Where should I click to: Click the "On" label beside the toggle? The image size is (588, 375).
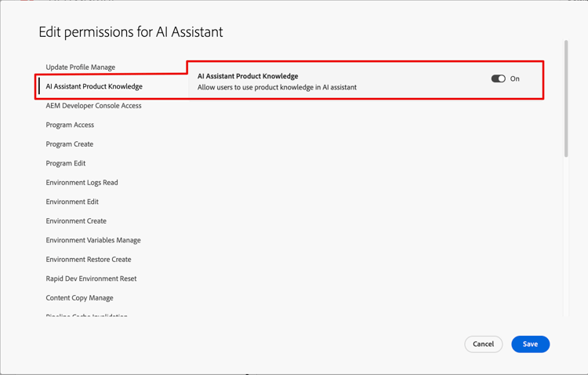(515, 78)
